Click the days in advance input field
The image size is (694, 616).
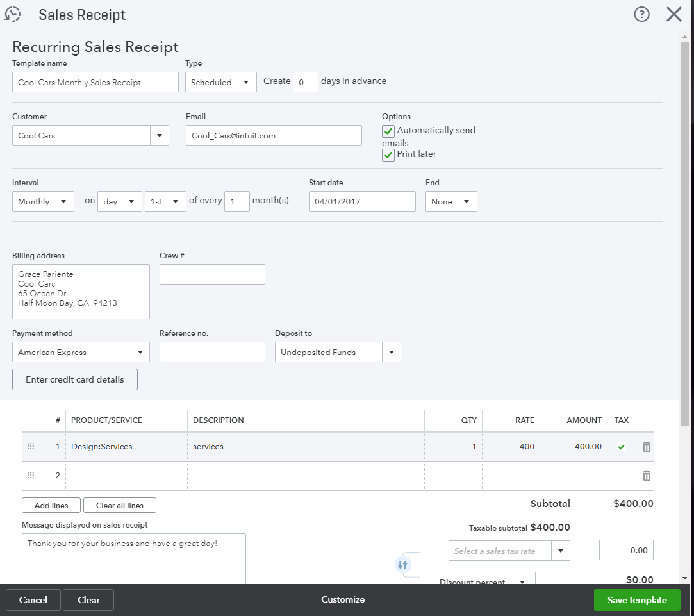(x=306, y=83)
